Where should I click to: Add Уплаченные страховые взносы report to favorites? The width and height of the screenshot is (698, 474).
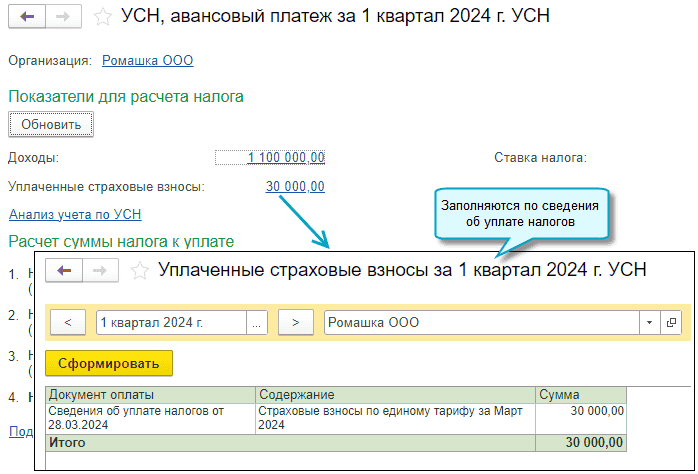pos(139,271)
